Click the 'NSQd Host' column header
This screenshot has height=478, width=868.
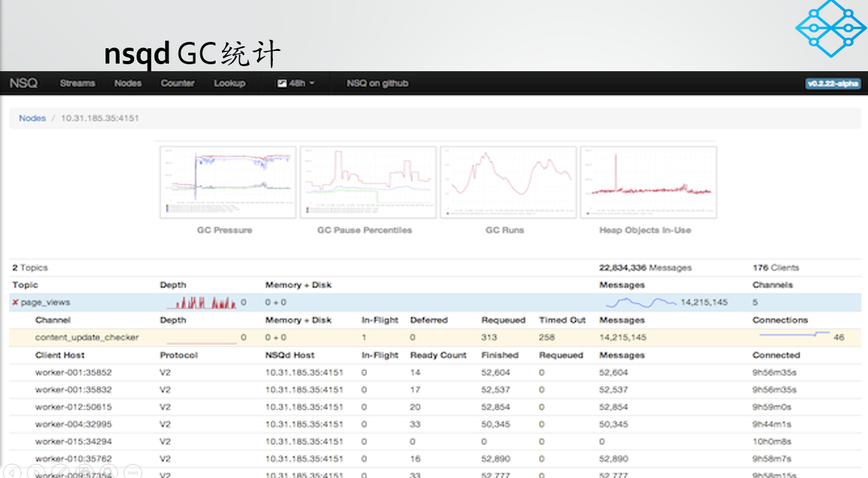(290, 355)
